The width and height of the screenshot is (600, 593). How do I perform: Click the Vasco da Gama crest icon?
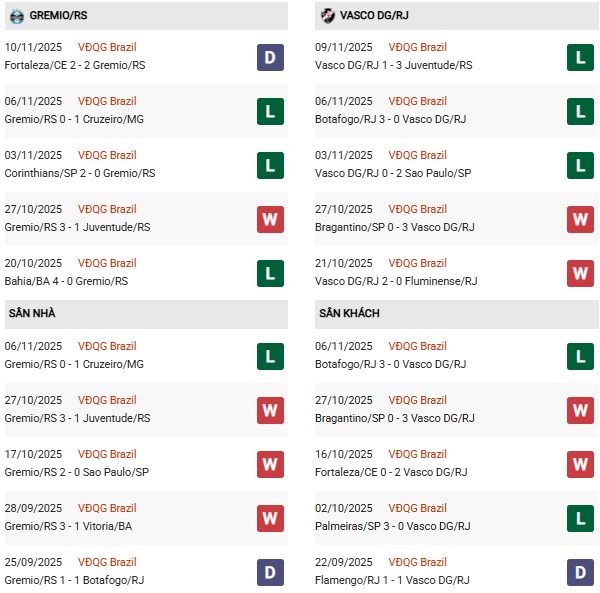click(327, 15)
